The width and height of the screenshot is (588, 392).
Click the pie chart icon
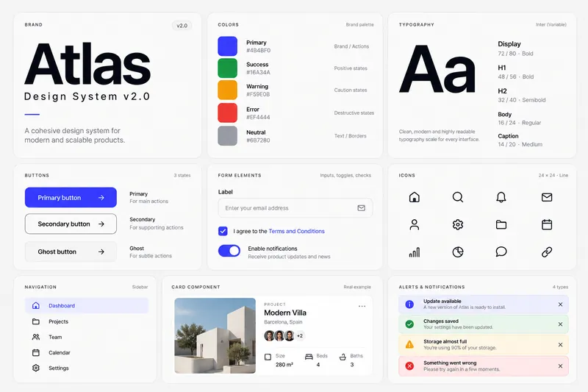(457, 252)
